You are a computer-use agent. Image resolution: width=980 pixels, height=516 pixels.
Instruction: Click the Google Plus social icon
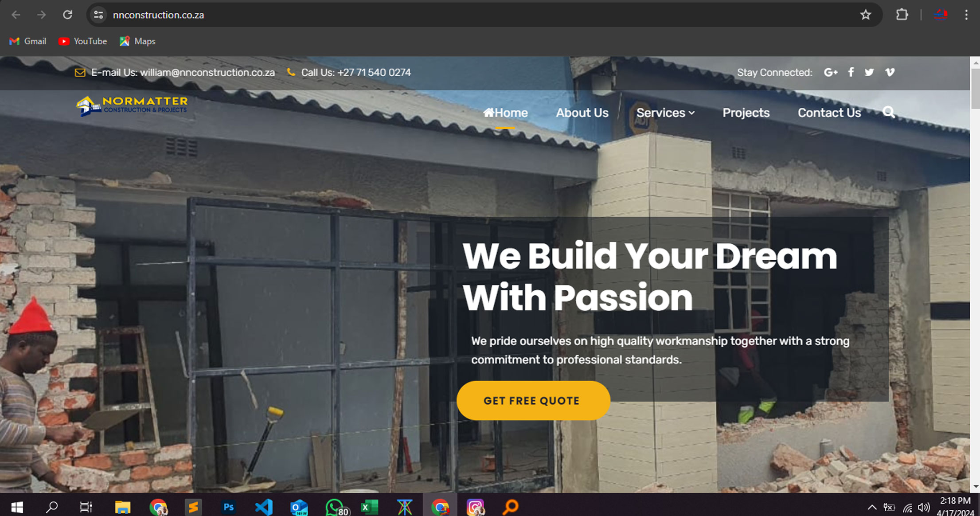pyautogui.click(x=831, y=72)
